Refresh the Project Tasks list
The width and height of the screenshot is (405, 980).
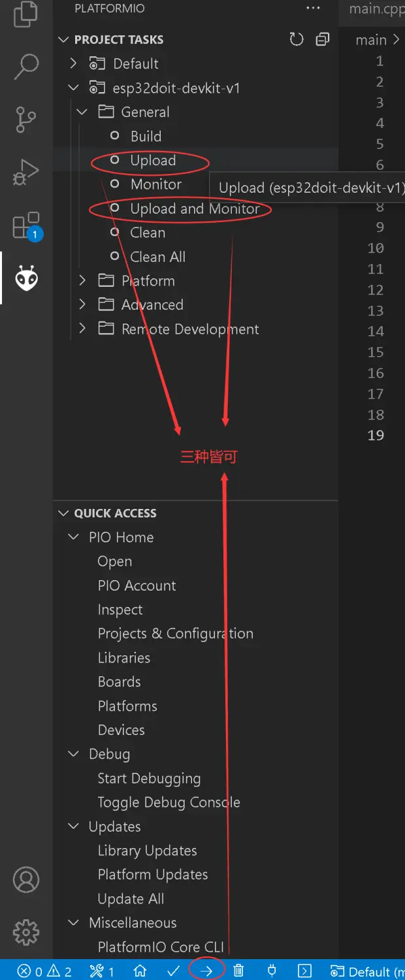(x=297, y=40)
